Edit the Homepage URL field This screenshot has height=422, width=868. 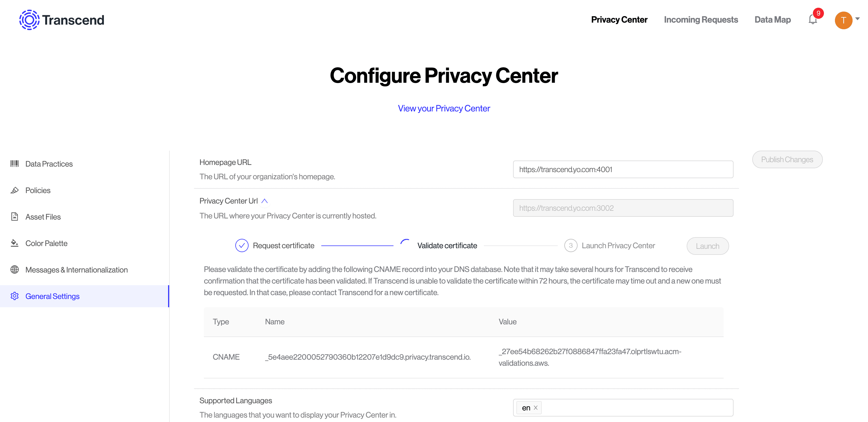tap(623, 169)
